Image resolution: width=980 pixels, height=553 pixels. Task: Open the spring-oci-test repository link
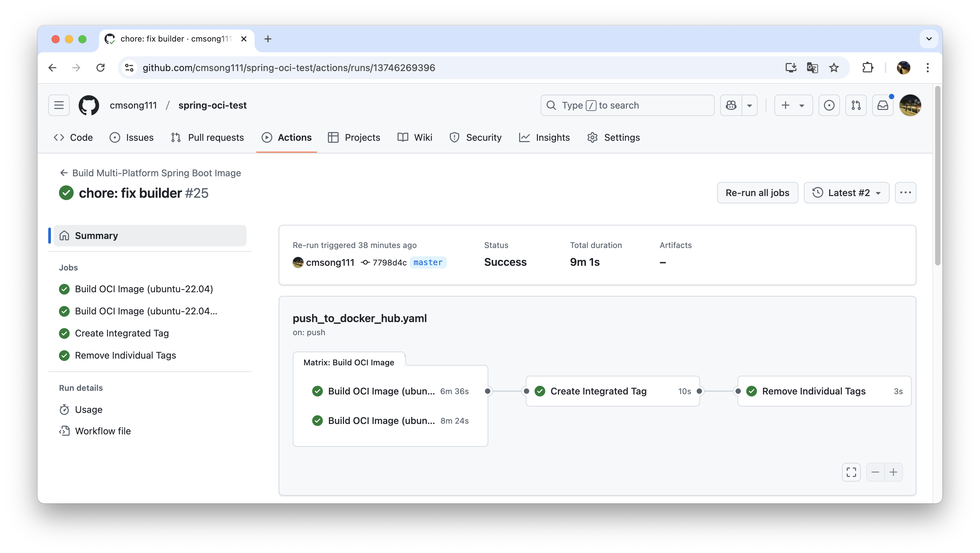[212, 106]
